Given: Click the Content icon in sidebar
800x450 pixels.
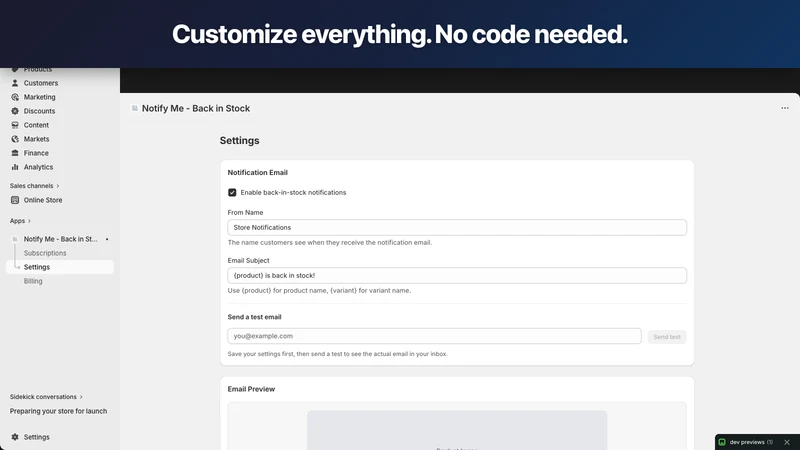Looking at the screenshot, I should point(15,125).
